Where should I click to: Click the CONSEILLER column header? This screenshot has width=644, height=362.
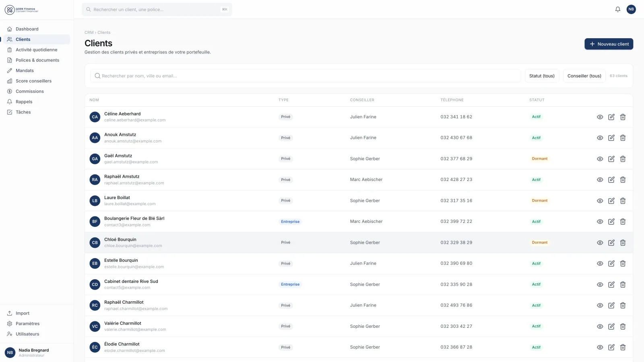click(362, 100)
